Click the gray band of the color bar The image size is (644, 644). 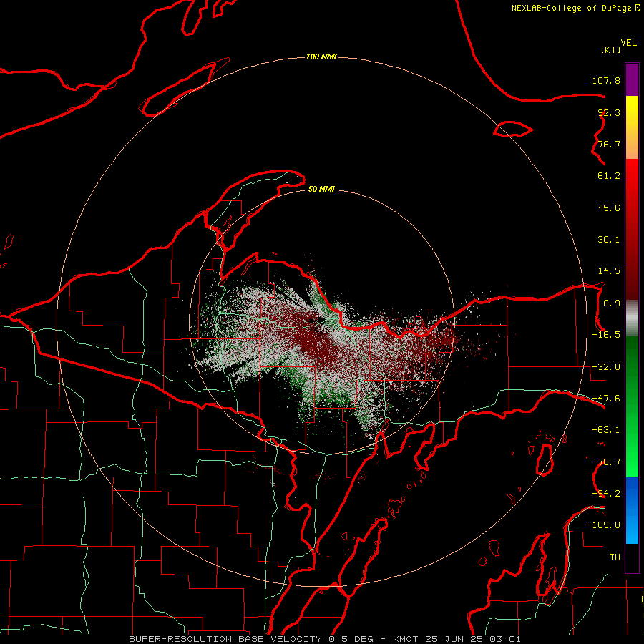tap(632, 318)
